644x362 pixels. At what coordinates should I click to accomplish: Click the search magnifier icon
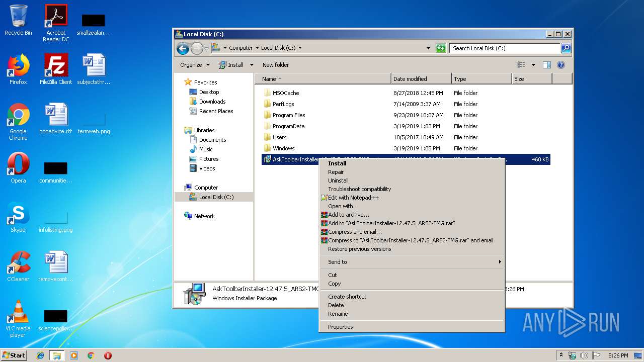pos(566,48)
